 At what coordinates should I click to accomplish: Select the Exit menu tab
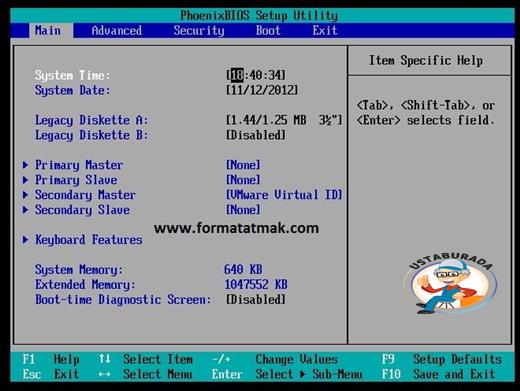point(325,31)
